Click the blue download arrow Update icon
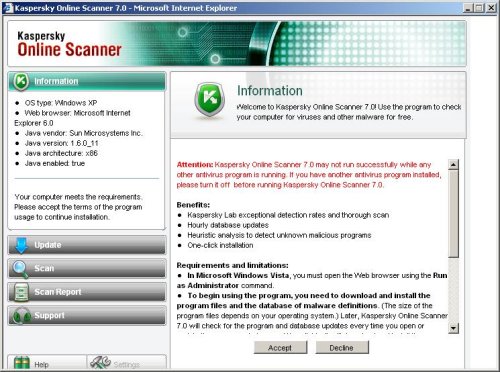This screenshot has height=372, width=500. tap(22, 245)
